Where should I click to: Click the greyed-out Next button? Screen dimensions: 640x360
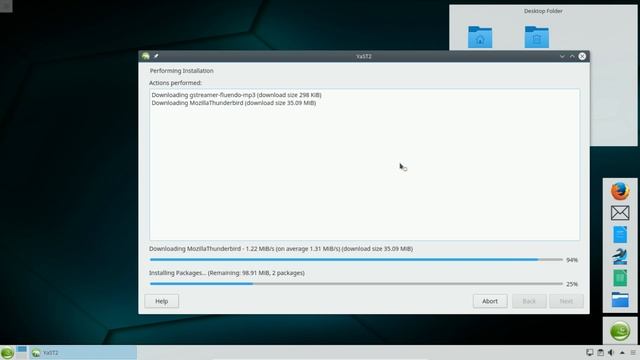click(566, 301)
